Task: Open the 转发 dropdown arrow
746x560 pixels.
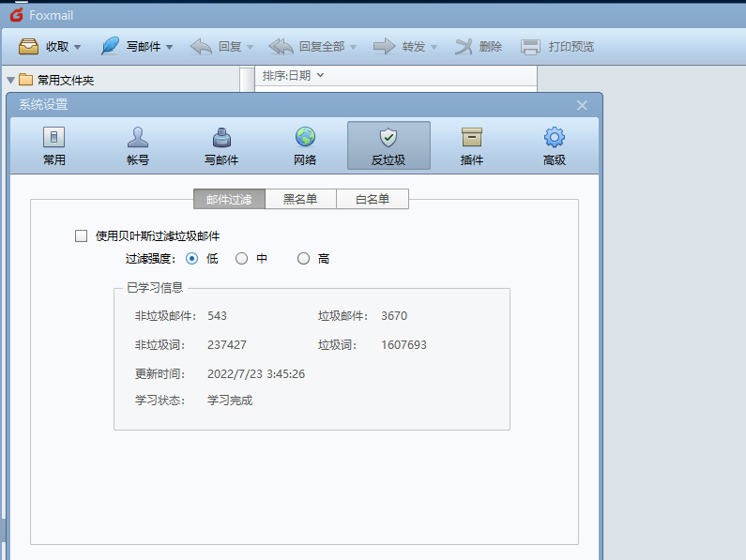Action: click(x=434, y=47)
